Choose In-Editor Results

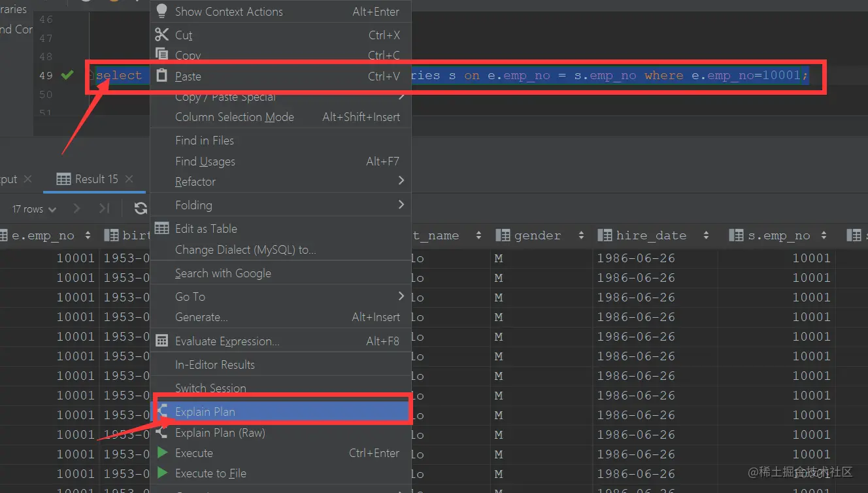(x=280, y=364)
